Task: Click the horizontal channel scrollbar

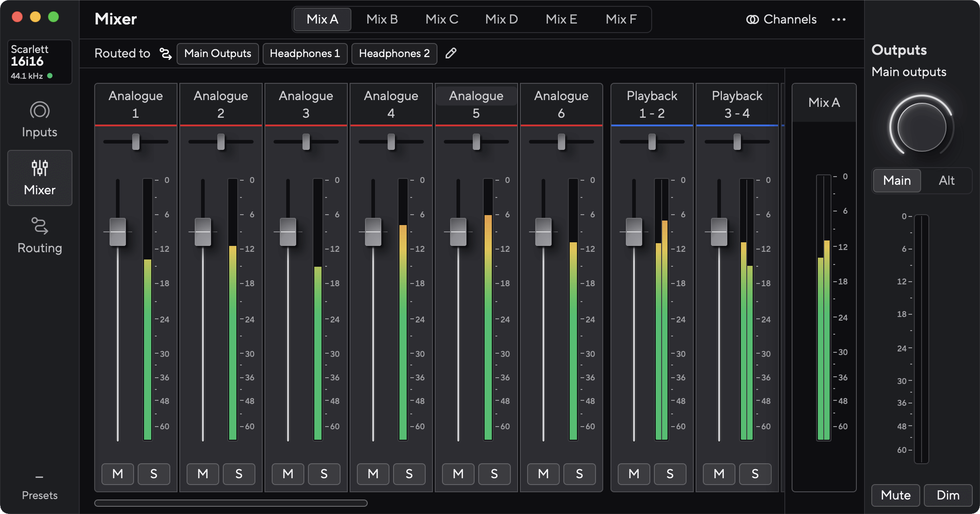Action: pyautogui.click(x=231, y=503)
